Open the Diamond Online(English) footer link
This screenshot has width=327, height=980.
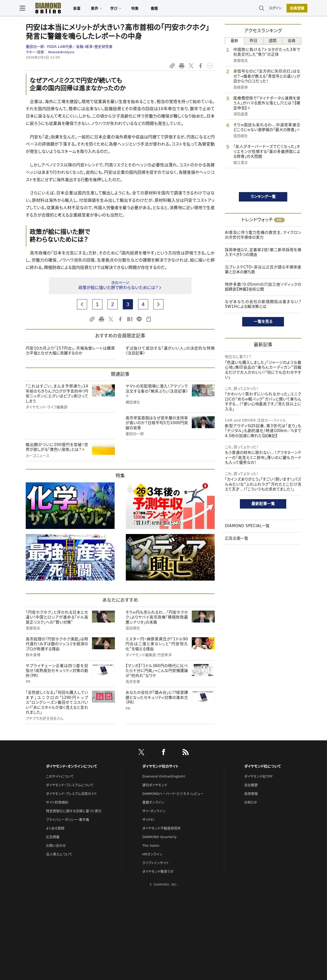(164, 776)
